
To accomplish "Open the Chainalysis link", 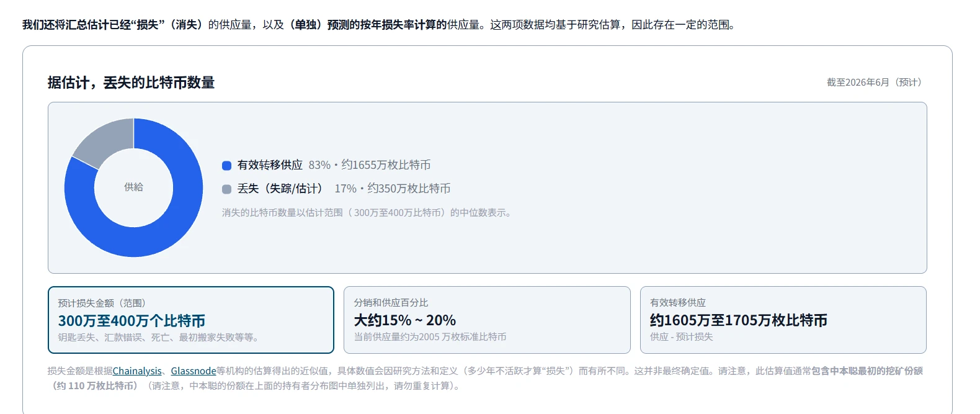I will [x=137, y=371].
